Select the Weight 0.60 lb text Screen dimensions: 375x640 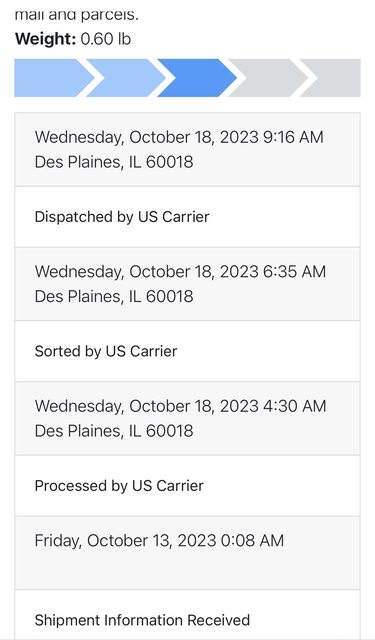[73, 39]
